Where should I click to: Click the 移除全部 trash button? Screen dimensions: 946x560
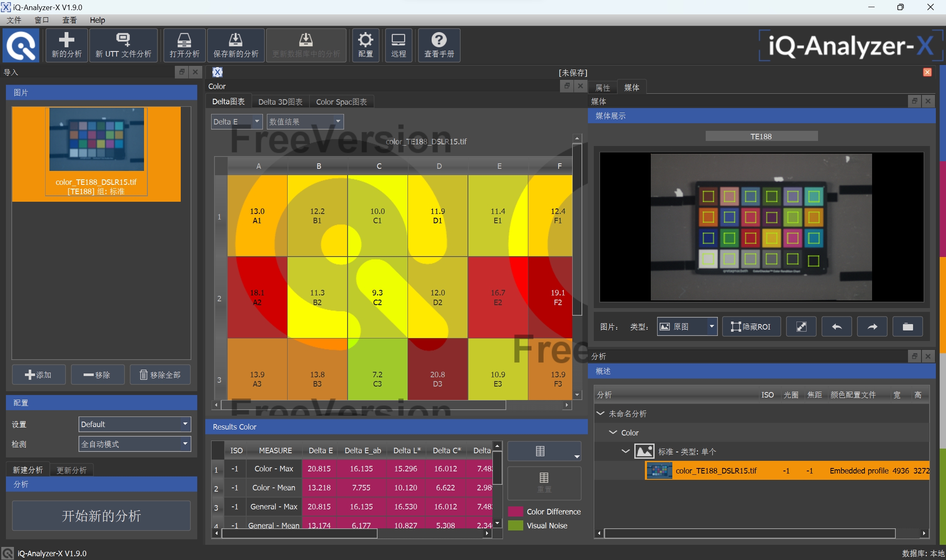(x=160, y=375)
